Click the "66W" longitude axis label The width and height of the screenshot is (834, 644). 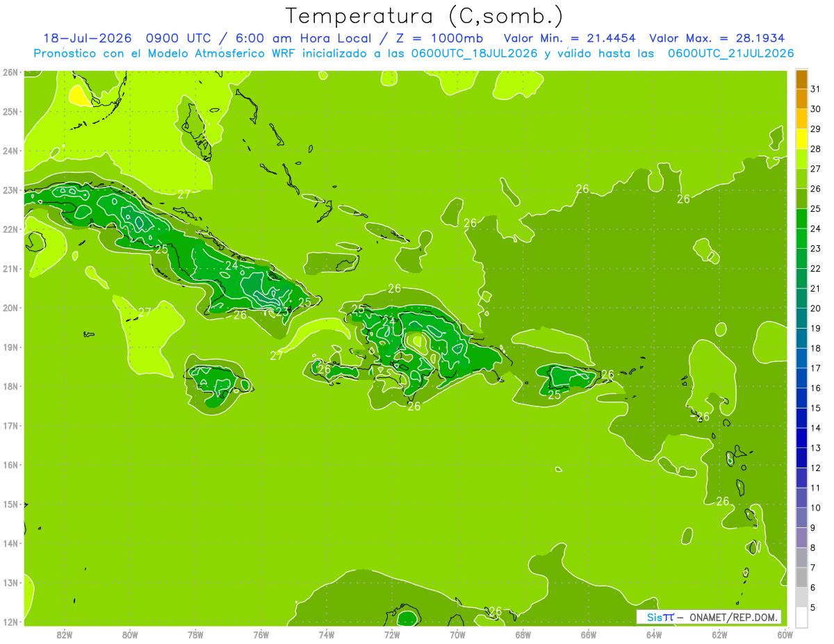[x=589, y=634]
